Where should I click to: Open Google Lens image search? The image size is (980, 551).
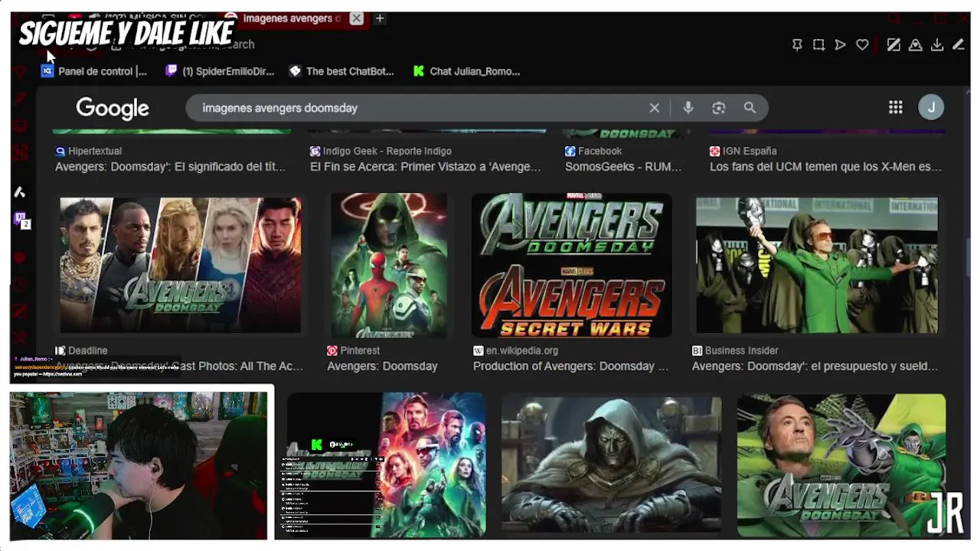pos(718,108)
